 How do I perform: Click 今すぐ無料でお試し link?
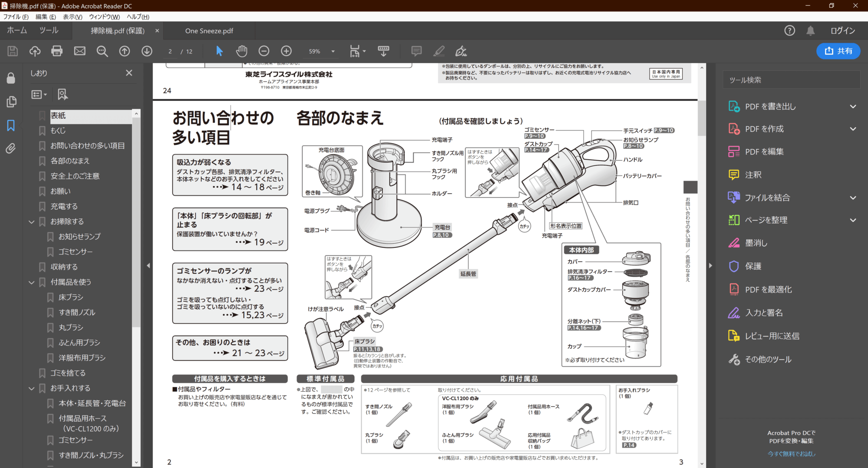click(792, 454)
